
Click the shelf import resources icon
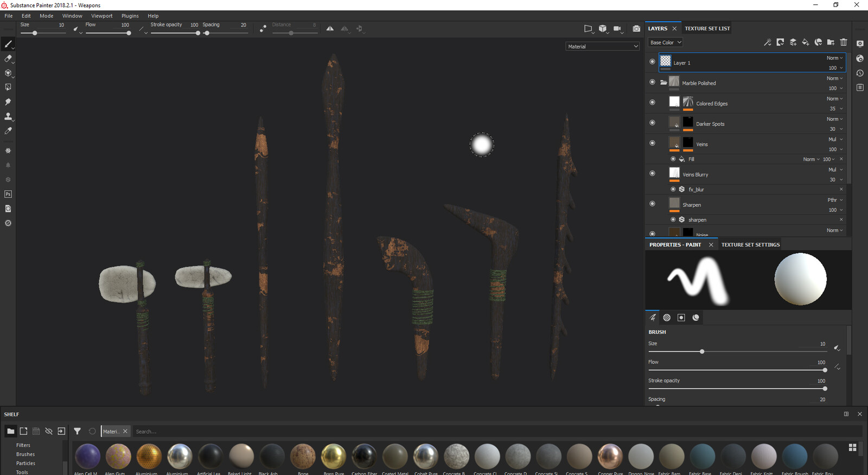pyautogui.click(x=61, y=431)
